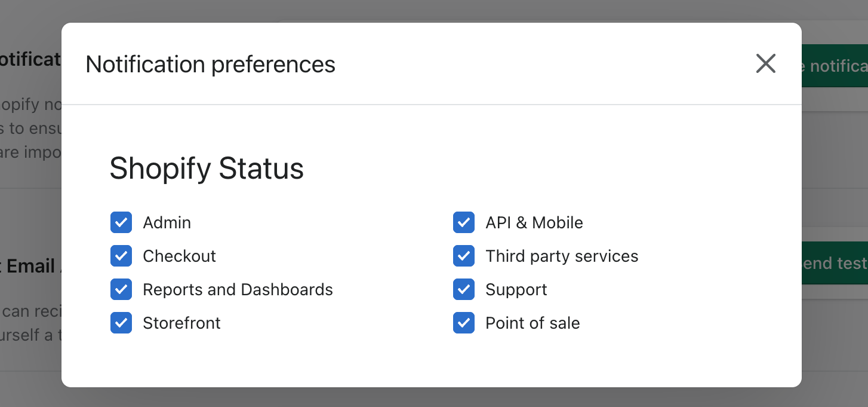Viewport: 868px width, 407px height.
Task: Toggle the Support checkbox off
Action: pyautogui.click(x=464, y=289)
